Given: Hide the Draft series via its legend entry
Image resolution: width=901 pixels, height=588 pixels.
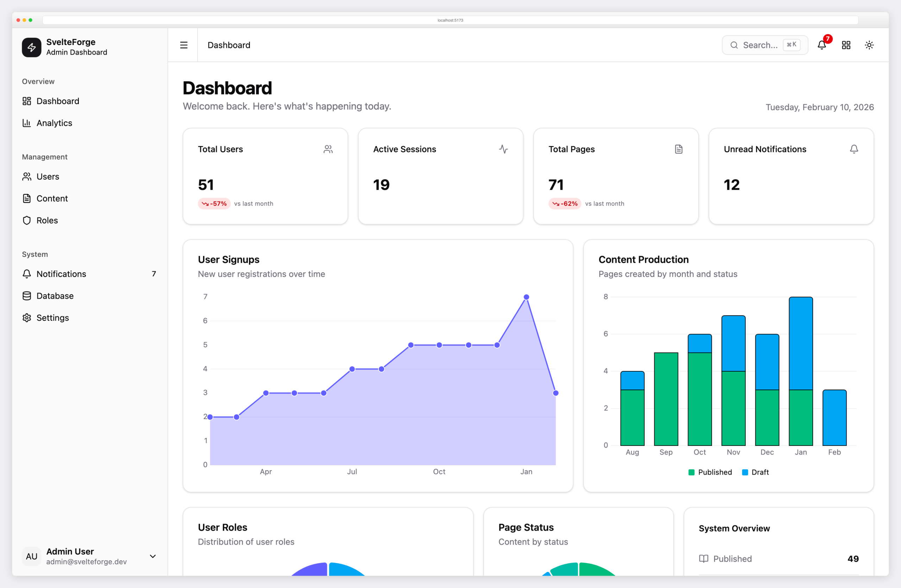Looking at the screenshot, I should tap(755, 472).
